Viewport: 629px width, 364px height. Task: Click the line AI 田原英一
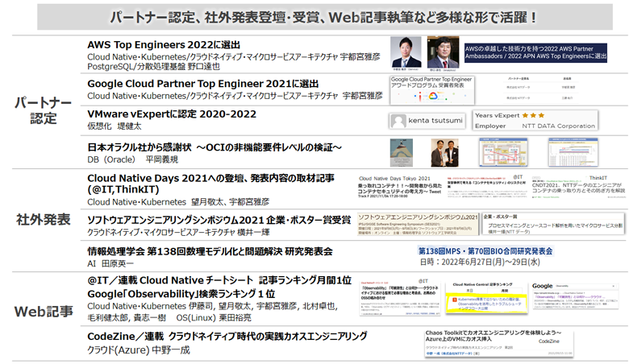(110, 263)
